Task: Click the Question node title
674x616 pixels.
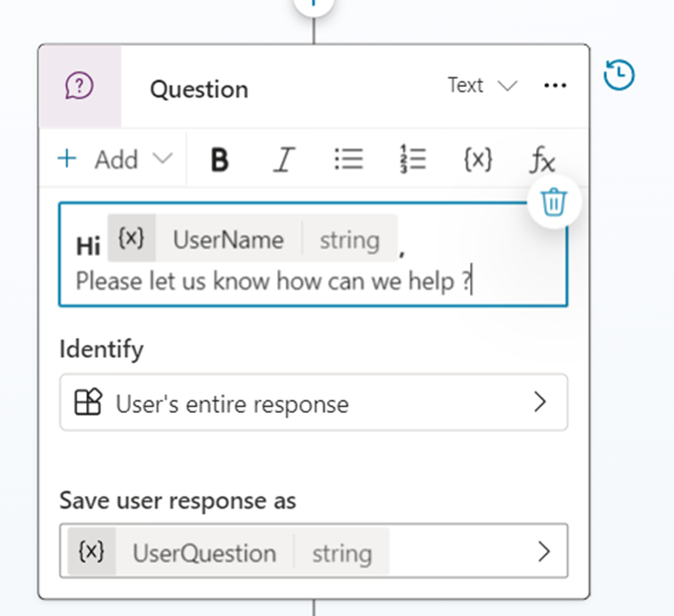Action: (x=199, y=90)
